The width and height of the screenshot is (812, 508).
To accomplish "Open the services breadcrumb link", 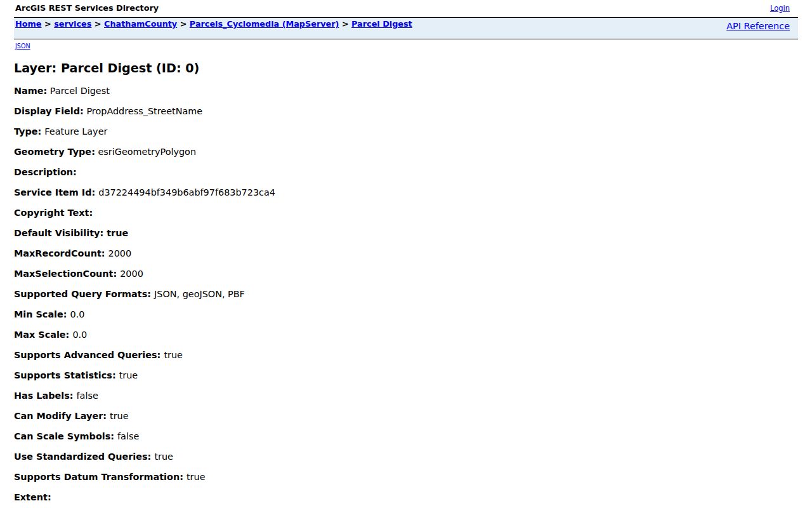I will [x=72, y=24].
